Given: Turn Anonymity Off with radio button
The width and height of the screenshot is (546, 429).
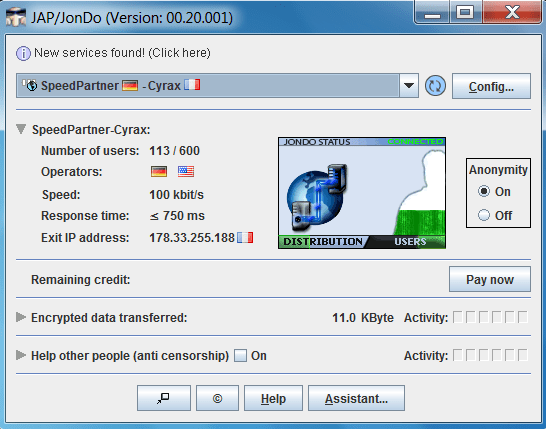Looking at the screenshot, I should point(484,215).
